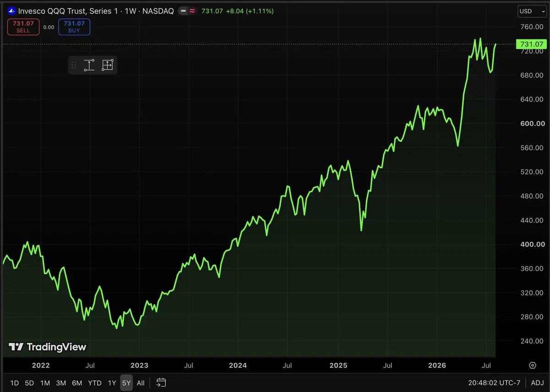Click the 0.00 spread value
The height and width of the screenshot is (392, 550).
[49, 27]
